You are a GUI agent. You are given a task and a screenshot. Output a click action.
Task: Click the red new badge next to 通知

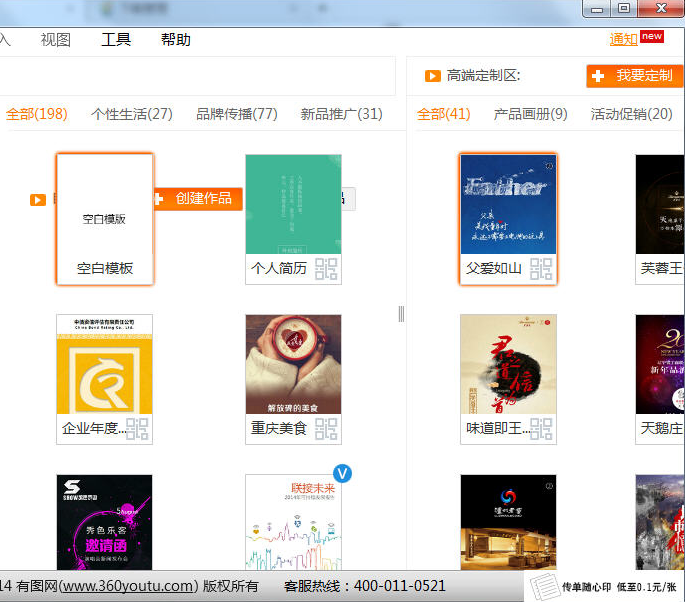tap(652, 36)
